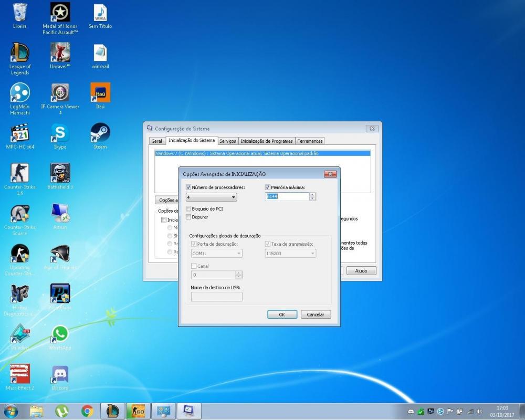Click the Windows Start orb
Viewport: 525px width, 420px height.
10,411
